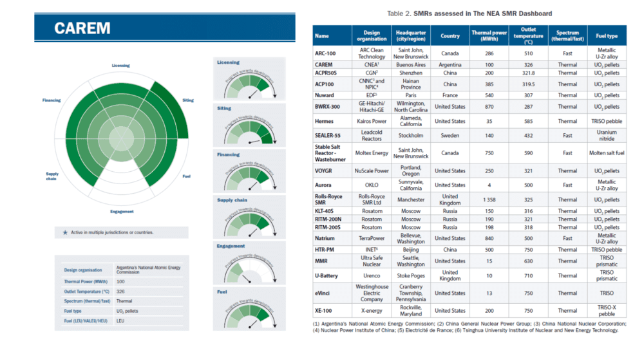Click the star icon in the legend
Image resolution: width=644 pixels, height=343 pixels.
[65, 232]
